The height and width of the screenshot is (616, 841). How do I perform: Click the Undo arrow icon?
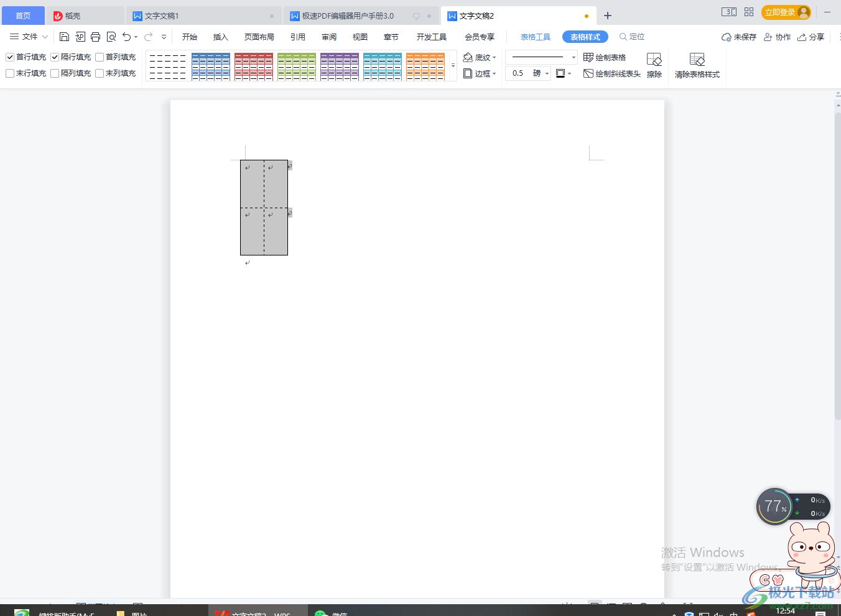coord(127,37)
